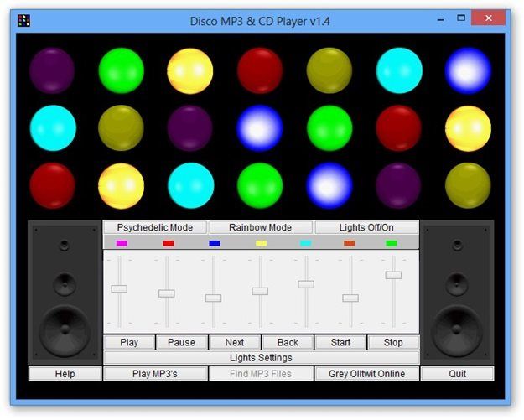Click cyan light in top row

(x=399, y=70)
